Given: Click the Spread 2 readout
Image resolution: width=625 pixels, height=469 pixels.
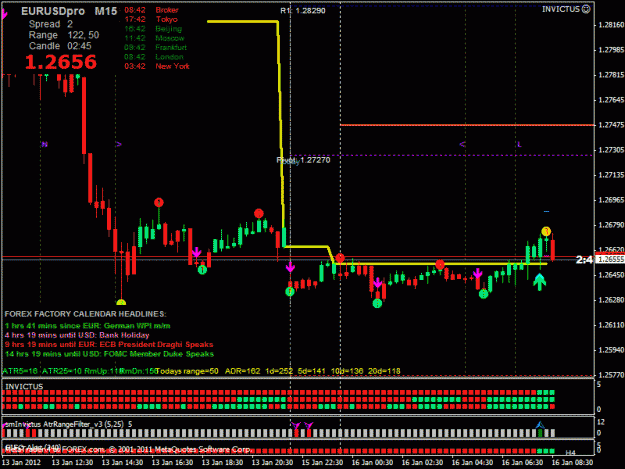Looking at the screenshot, I should coord(51,24).
